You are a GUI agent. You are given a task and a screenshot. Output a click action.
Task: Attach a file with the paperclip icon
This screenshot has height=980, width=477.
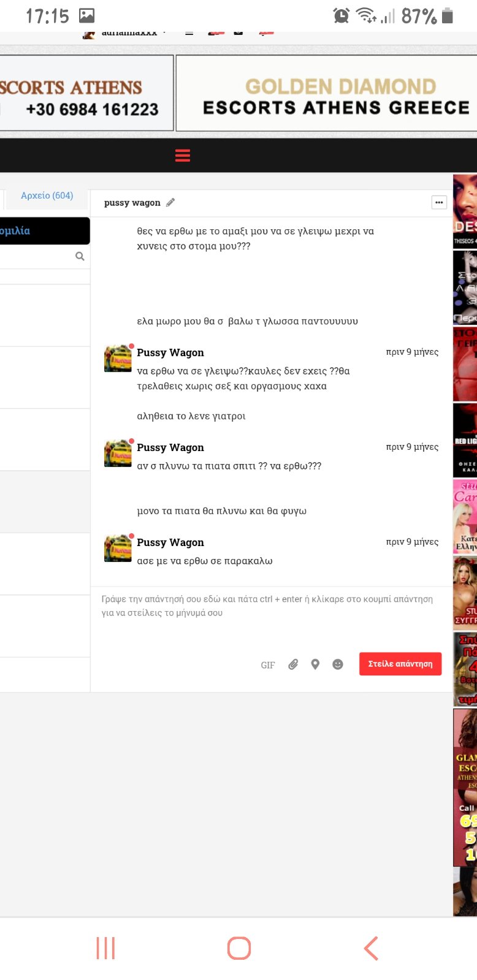(293, 664)
